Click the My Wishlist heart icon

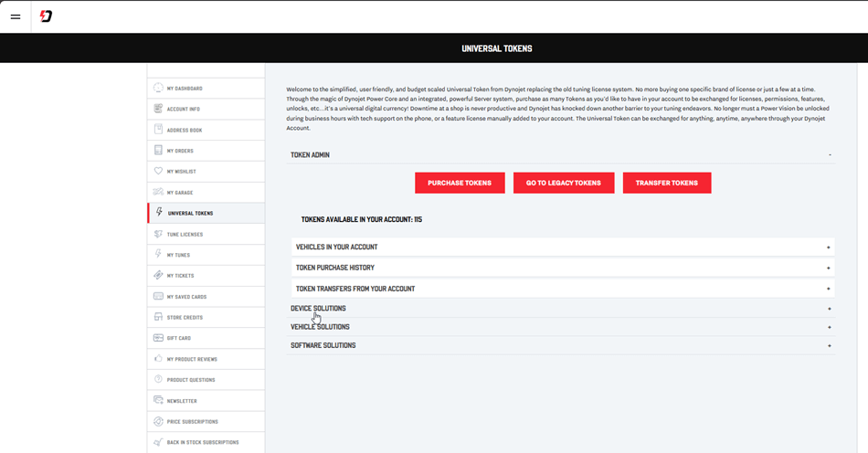[158, 171]
